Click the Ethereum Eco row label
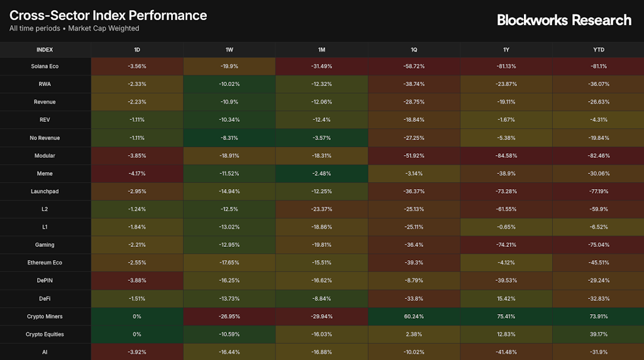This screenshot has height=360, width=644. [45, 263]
